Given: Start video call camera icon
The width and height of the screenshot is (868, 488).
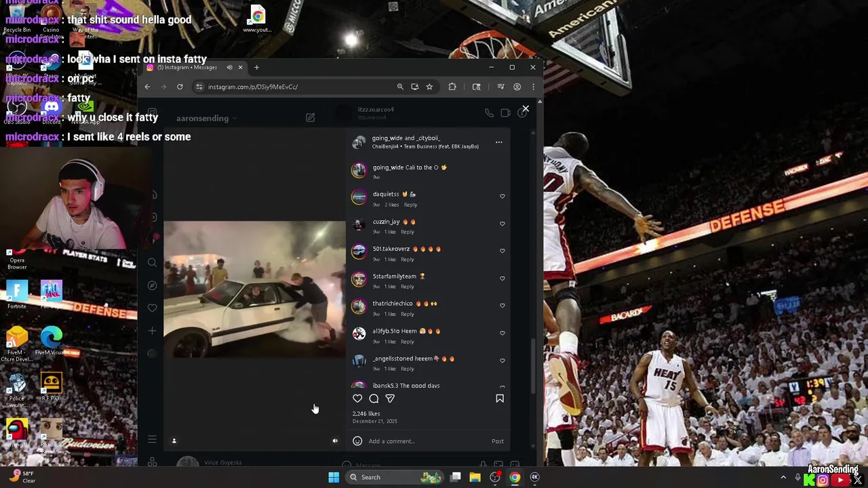Looking at the screenshot, I should tap(505, 113).
